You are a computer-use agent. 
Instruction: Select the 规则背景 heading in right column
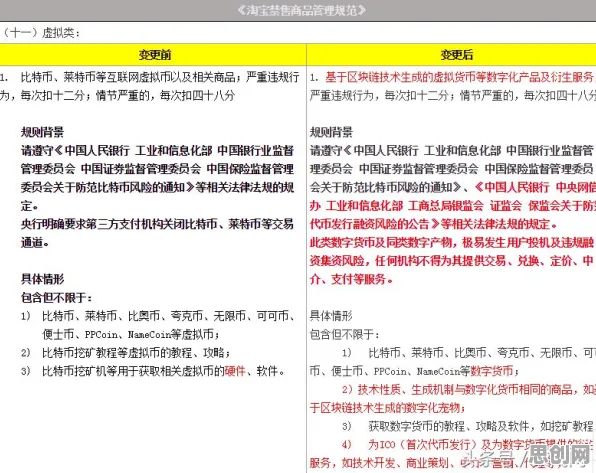331,132
